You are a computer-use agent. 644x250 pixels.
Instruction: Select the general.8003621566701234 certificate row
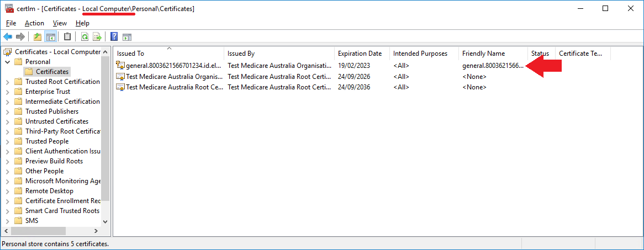click(320, 65)
